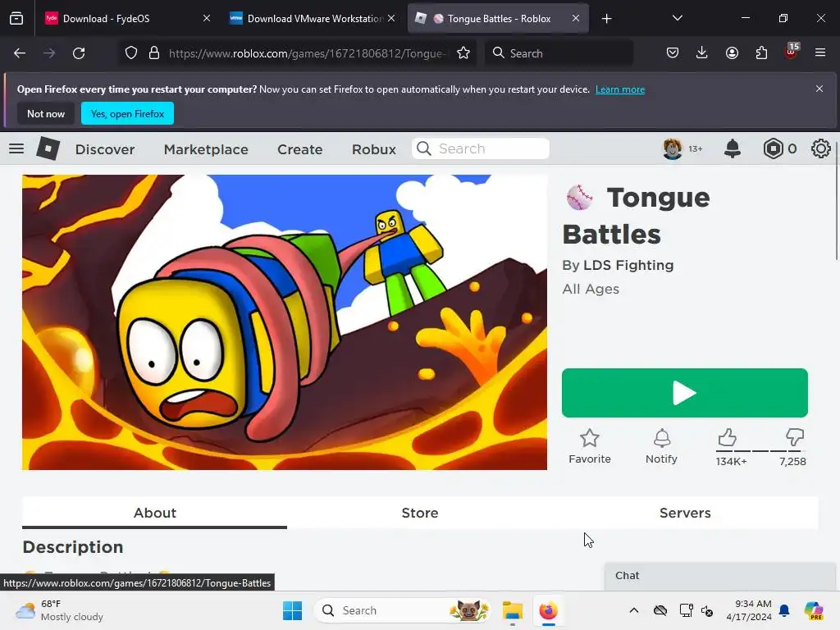The height and width of the screenshot is (630, 840).
Task: Dislike the game with thumbs down
Action: pyautogui.click(x=794, y=437)
